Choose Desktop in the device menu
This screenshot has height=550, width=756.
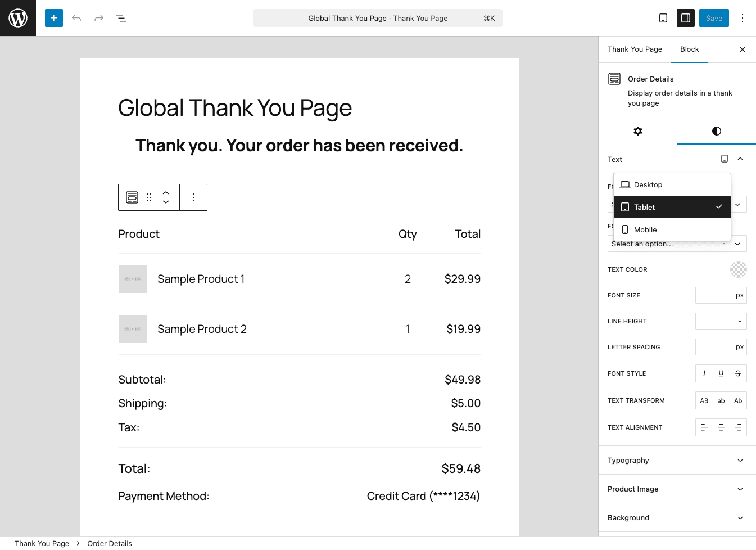[x=648, y=184]
